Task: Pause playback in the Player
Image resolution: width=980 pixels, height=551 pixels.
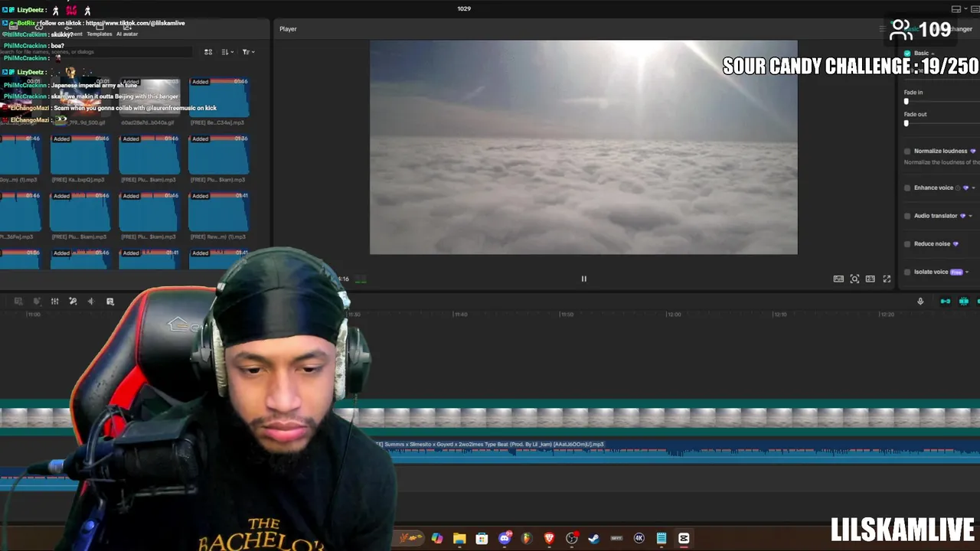Action: [583, 279]
